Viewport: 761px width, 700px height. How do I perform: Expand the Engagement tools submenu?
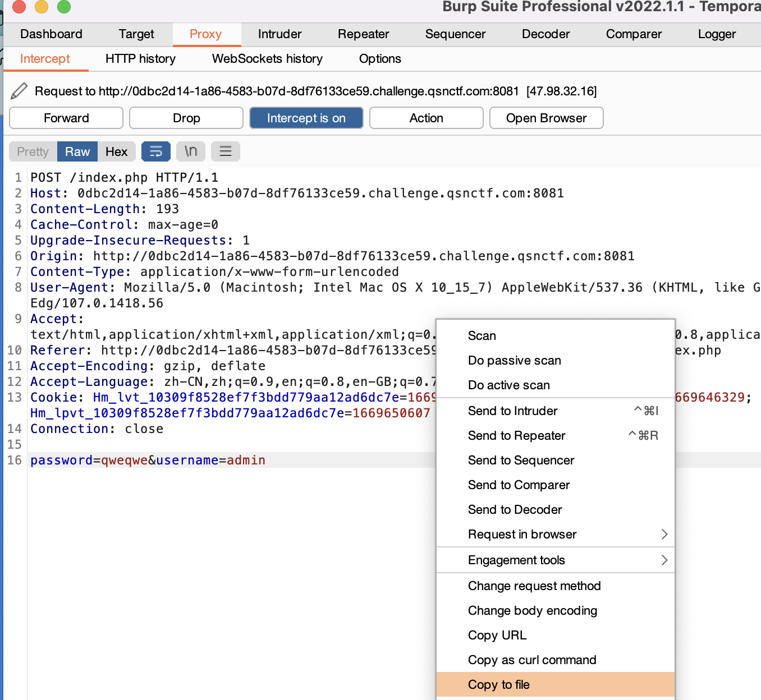click(x=556, y=560)
